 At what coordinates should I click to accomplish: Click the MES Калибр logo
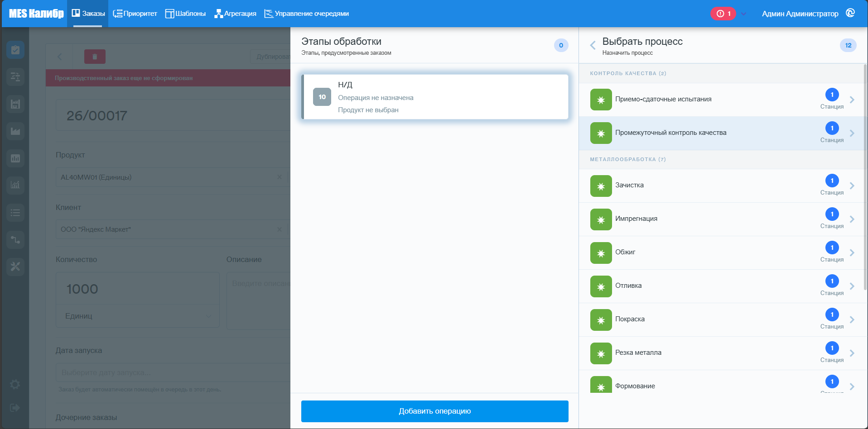(36, 14)
